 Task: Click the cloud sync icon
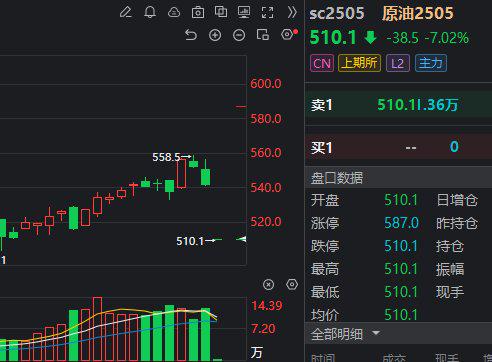tap(174, 12)
